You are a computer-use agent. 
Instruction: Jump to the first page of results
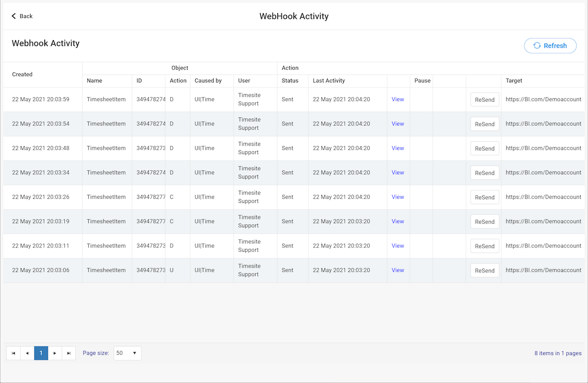point(13,353)
